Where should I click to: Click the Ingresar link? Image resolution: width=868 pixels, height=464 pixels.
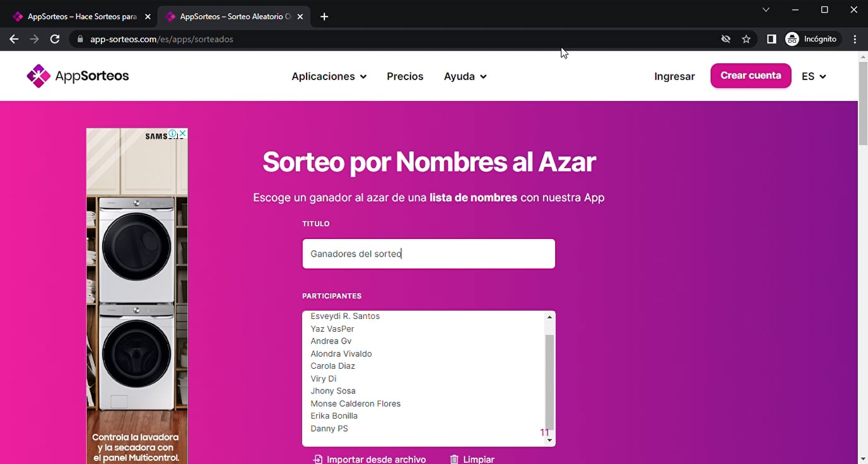click(x=674, y=76)
